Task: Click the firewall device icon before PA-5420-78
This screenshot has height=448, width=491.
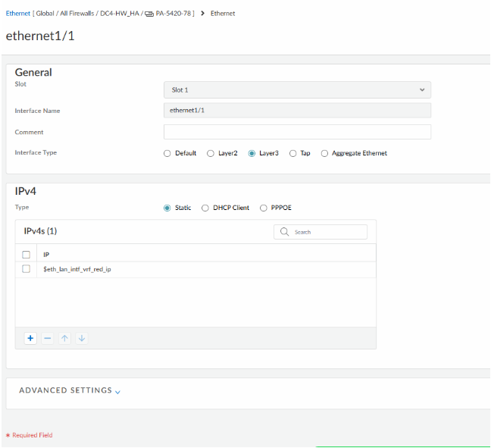Action: 149,14
